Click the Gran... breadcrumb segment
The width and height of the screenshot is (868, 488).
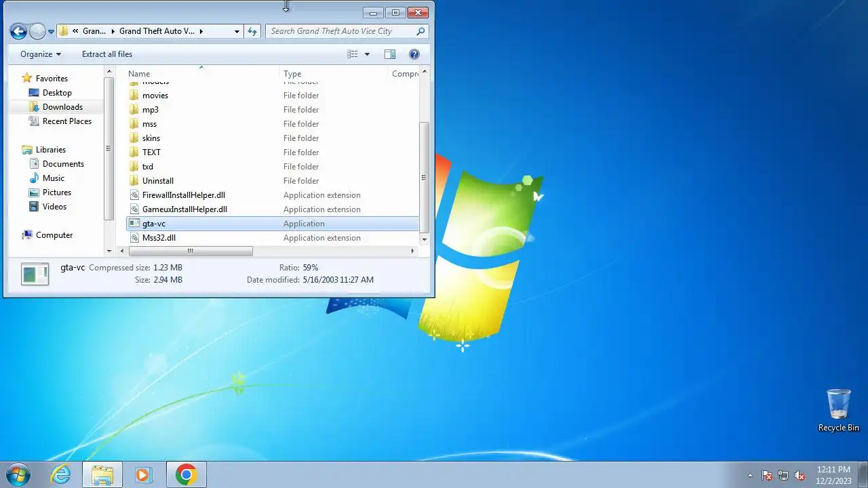coord(94,31)
